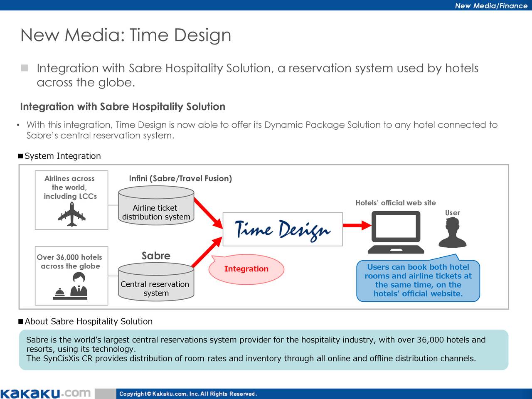Click the hotel receptionist and bell icon
This screenshot has width=532, height=399.
click(x=71, y=286)
